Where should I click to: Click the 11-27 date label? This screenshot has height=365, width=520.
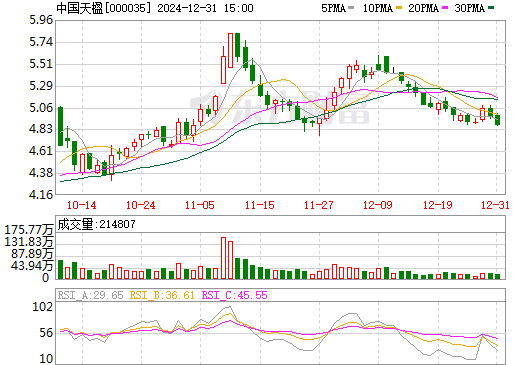[x=319, y=205]
